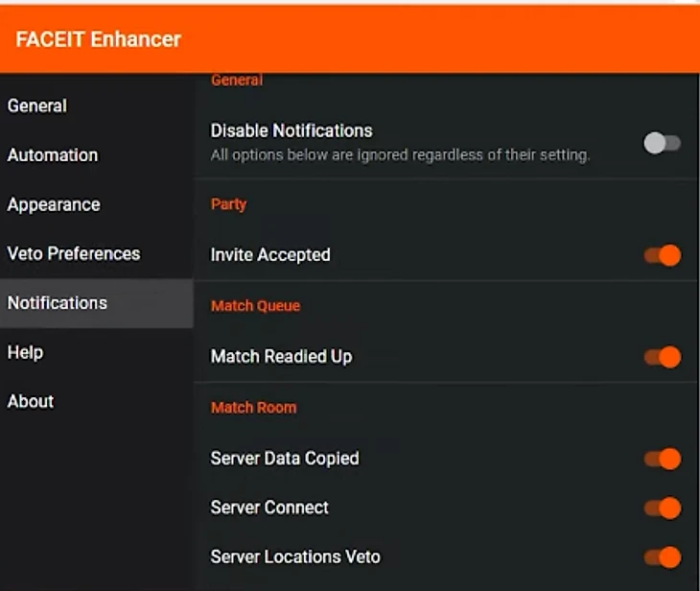Select the Notifications sidebar item
The image size is (700, 591).
pos(58,303)
